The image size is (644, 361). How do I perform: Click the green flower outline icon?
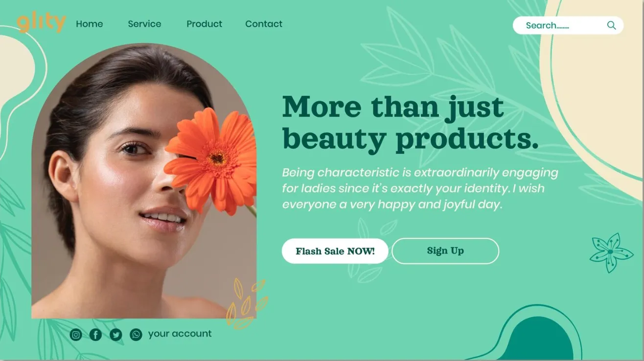(x=611, y=252)
